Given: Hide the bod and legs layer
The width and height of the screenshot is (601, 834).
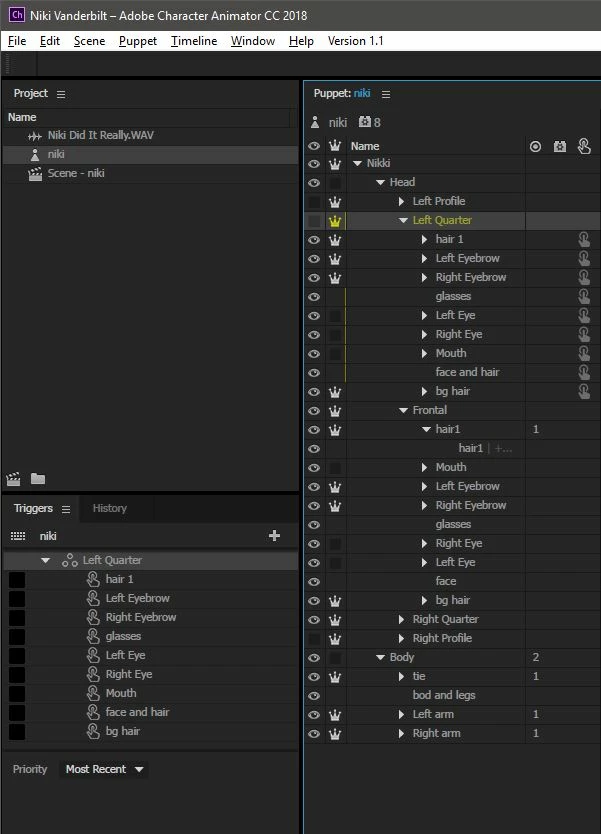Looking at the screenshot, I should pos(314,696).
